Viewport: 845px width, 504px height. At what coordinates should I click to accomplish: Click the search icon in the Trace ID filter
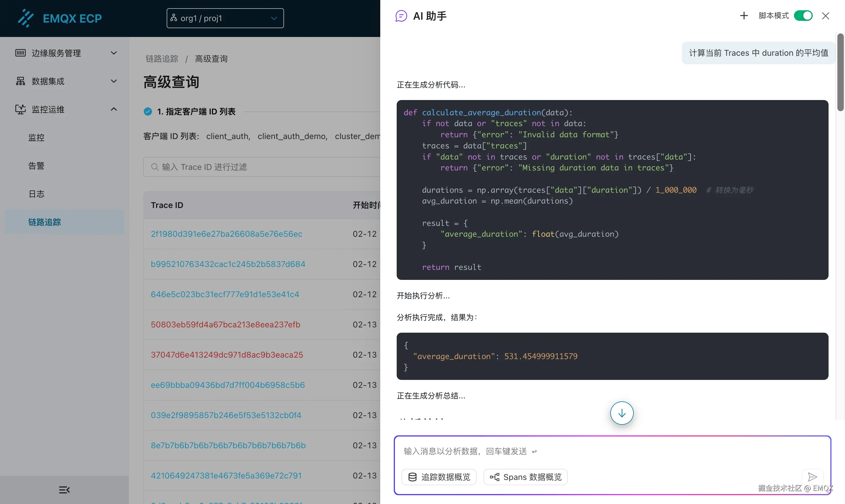pyautogui.click(x=155, y=167)
